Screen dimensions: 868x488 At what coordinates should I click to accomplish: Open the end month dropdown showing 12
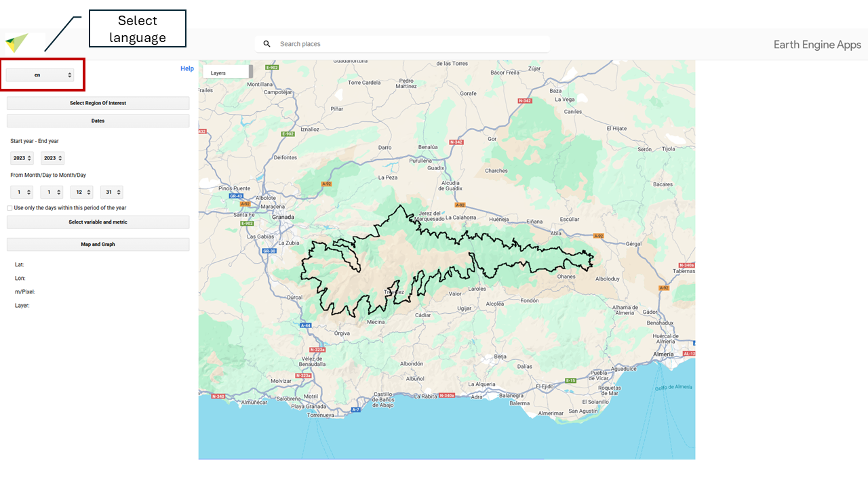click(x=81, y=192)
